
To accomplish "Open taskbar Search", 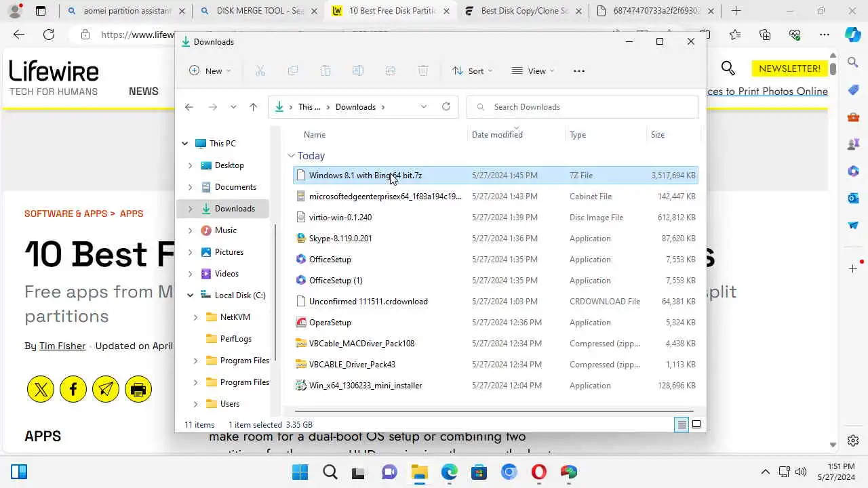I will point(330,472).
